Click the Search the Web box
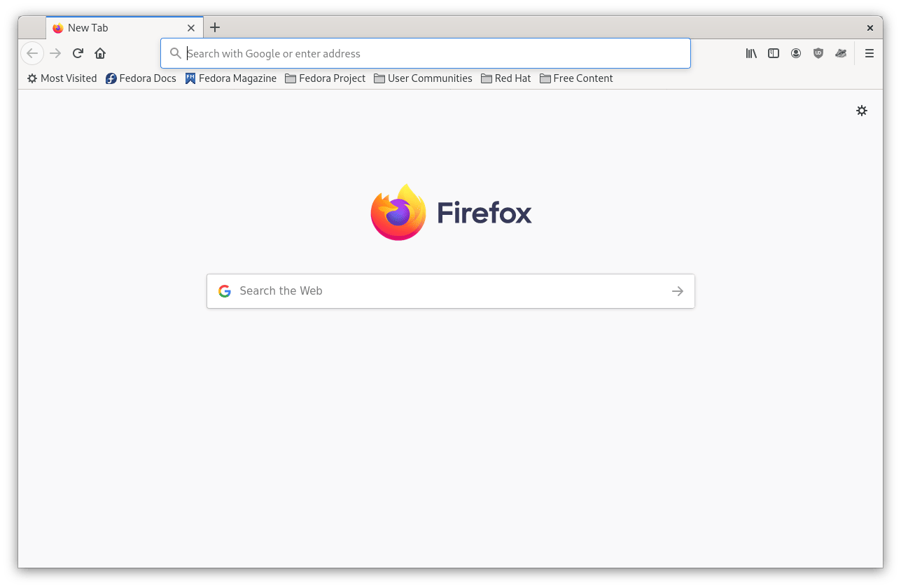Screen dimensions: 901x588 451,291
